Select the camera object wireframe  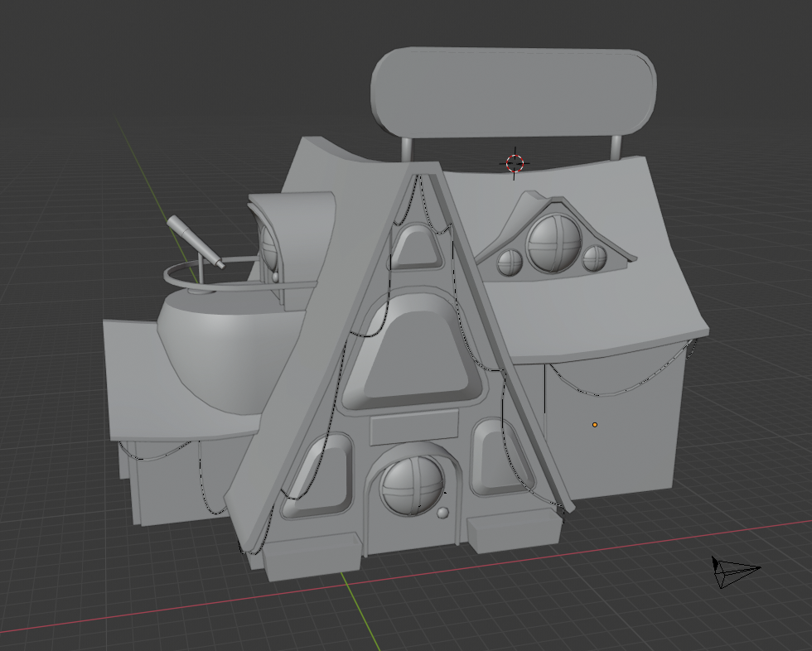click(x=733, y=571)
